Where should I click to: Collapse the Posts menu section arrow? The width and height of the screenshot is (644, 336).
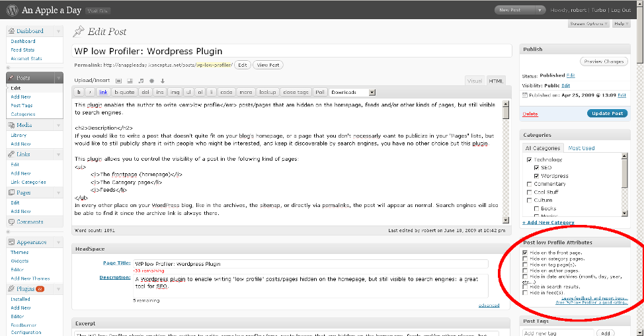point(58,77)
